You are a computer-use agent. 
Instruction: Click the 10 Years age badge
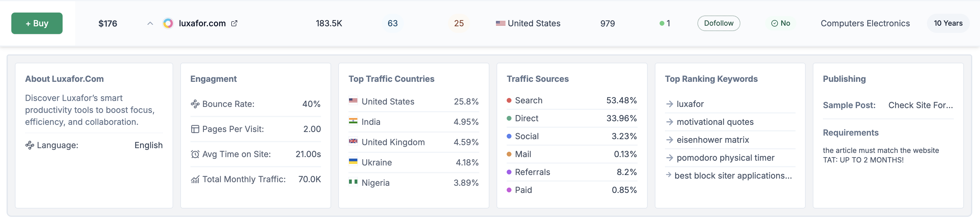948,23
